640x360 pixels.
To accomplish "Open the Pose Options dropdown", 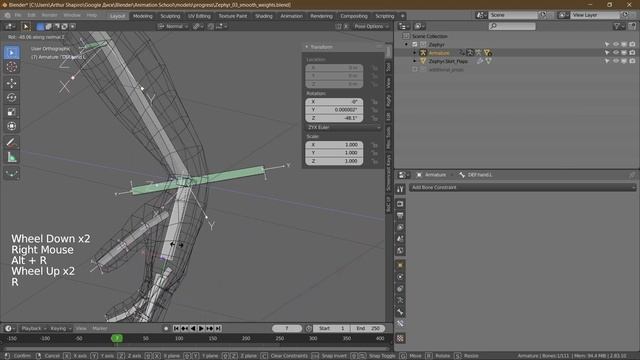I will click(x=371, y=27).
